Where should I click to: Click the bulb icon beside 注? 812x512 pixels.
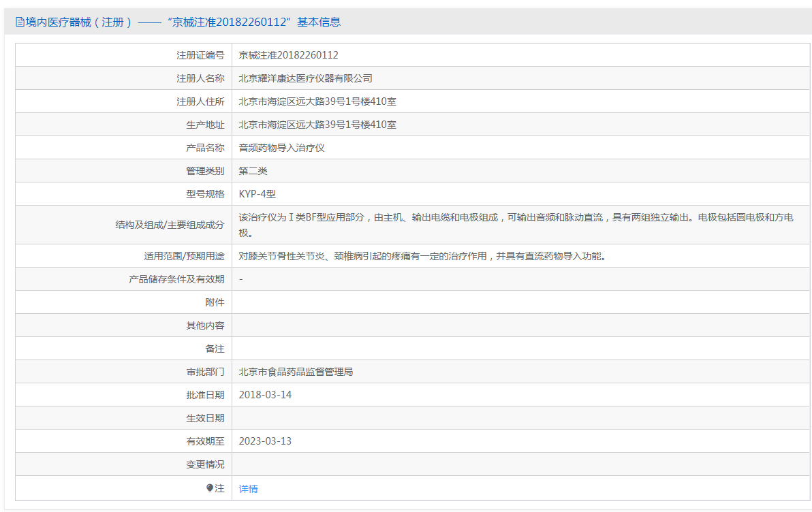[x=210, y=488]
